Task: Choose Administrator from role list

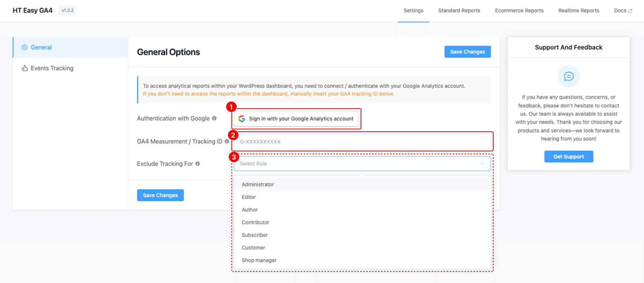Action: point(363,184)
